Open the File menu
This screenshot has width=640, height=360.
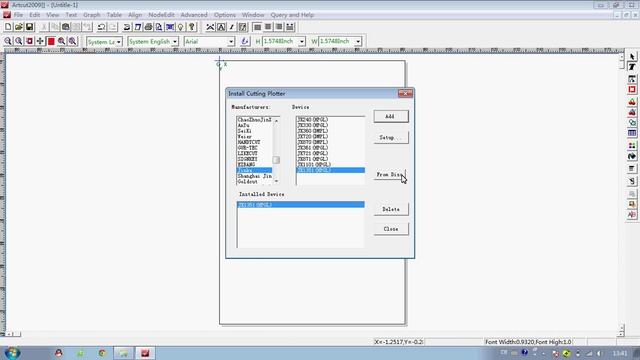tap(18, 15)
